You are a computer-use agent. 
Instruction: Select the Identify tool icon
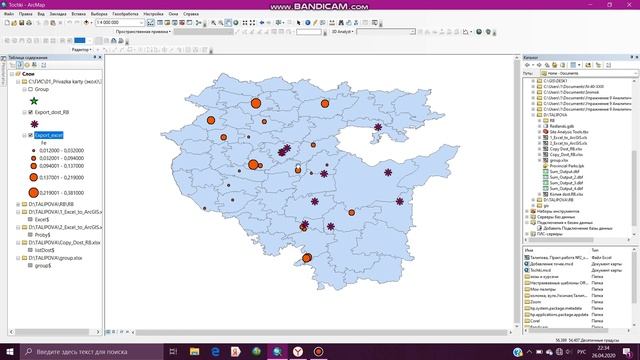308,23
